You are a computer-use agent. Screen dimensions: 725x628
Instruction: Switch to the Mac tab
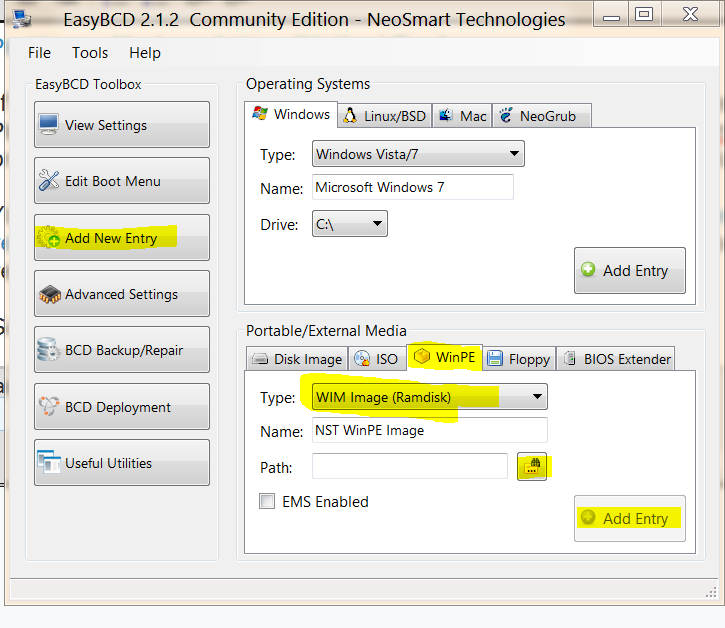(462, 116)
